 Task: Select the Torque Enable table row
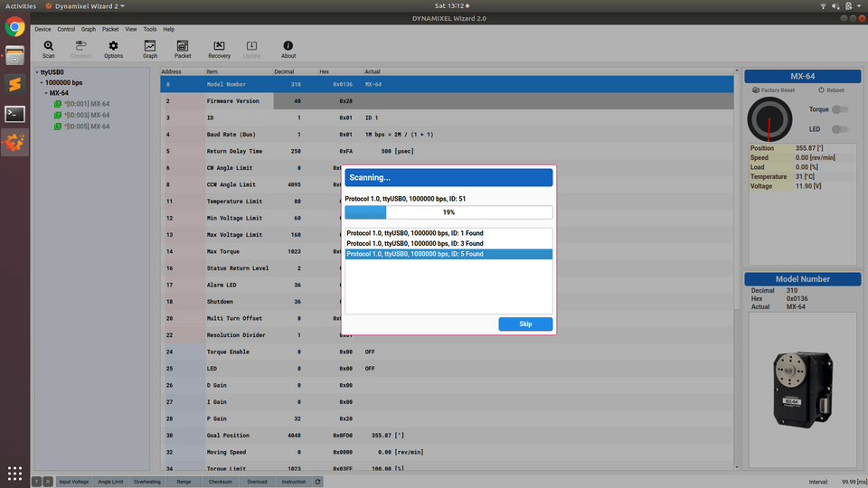447,352
